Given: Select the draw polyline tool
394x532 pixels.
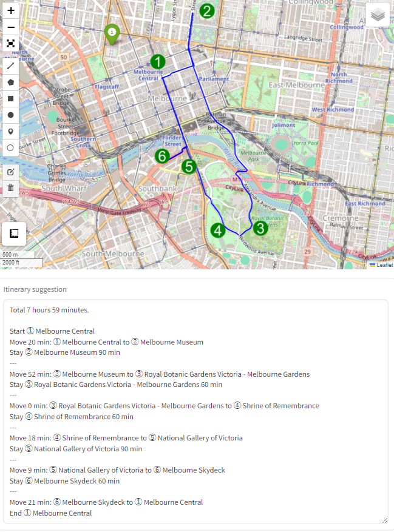Looking at the screenshot, I should pyautogui.click(x=11, y=66).
